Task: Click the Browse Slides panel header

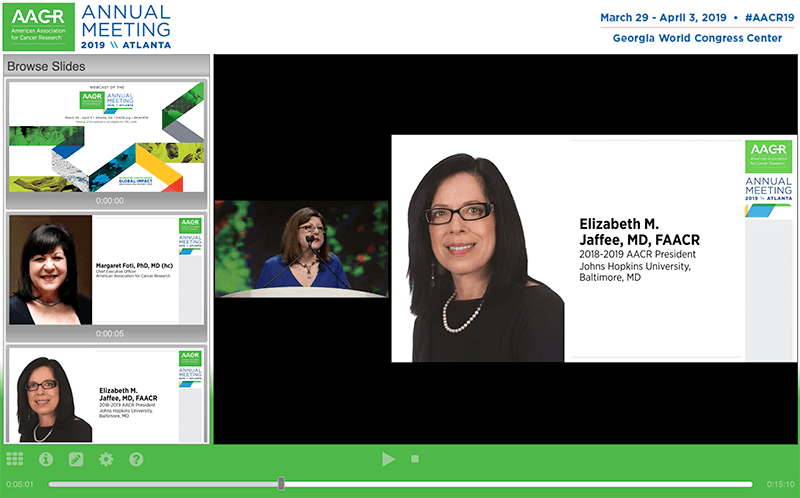Action: 107,66
